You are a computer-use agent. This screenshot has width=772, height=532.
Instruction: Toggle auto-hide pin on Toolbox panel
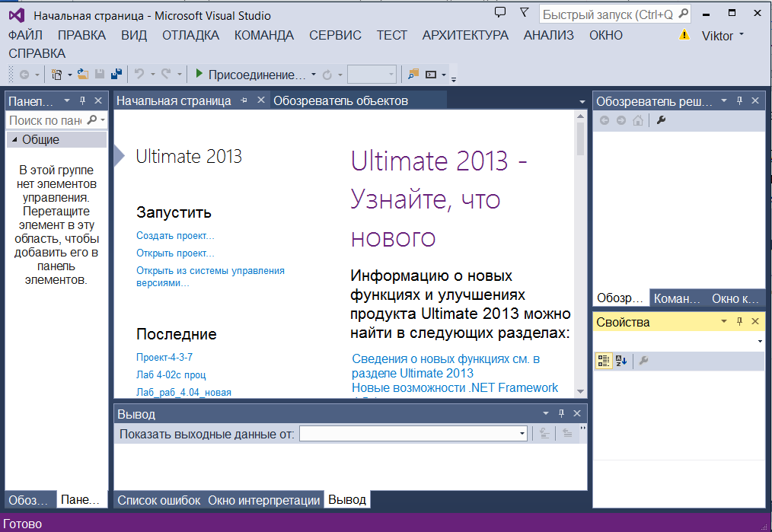[83, 100]
